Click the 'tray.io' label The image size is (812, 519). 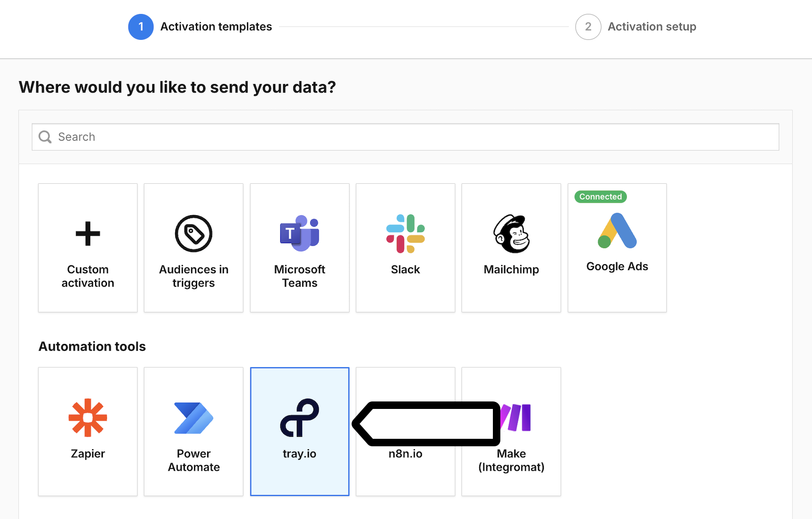pyautogui.click(x=300, y=454)
